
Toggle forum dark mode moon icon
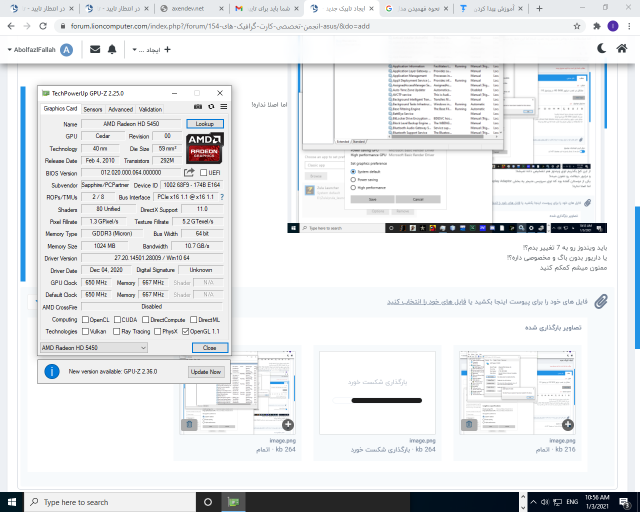[x=605, y=49]
